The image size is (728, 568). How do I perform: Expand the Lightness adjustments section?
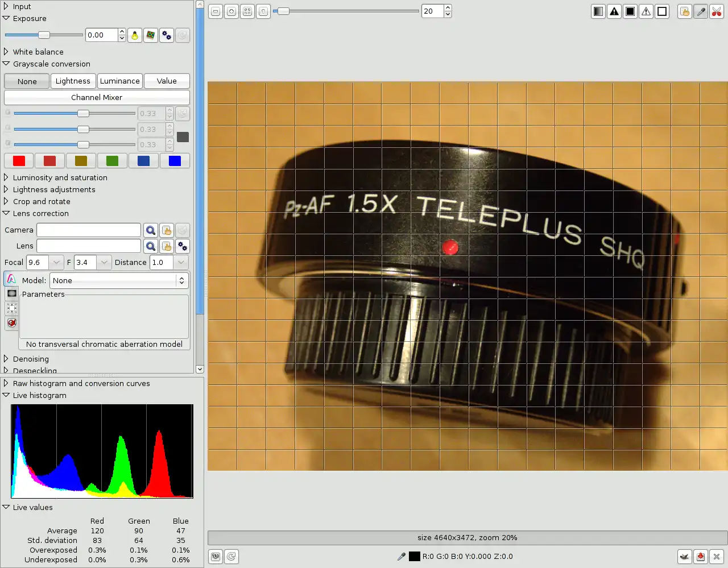[6, 189]
